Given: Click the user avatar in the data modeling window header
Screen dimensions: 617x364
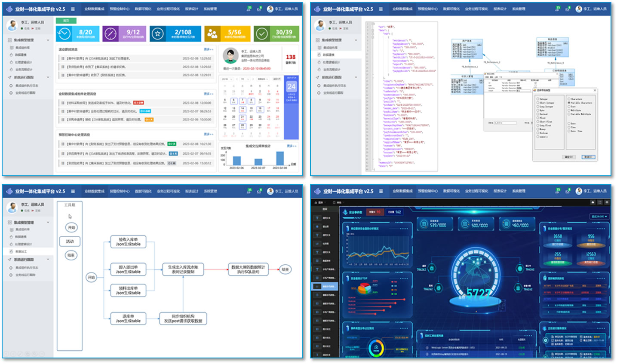Looking at the screenshot, I should pos(579,9).
